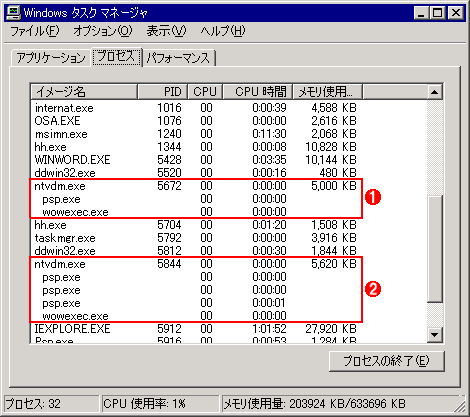
Task: Select the IEXPLORE.EXE process row
Action: click(196, 329)
